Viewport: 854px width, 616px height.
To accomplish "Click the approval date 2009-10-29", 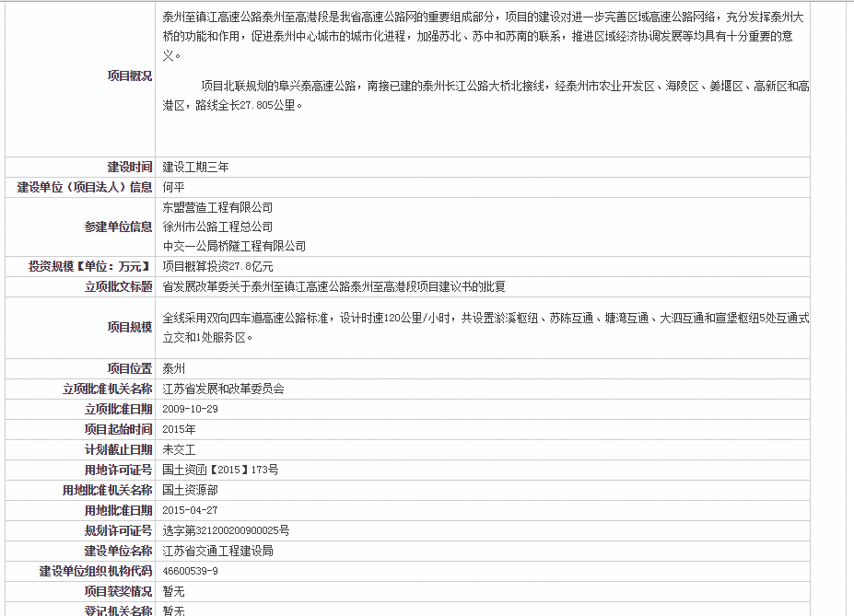I will [190, 409].
